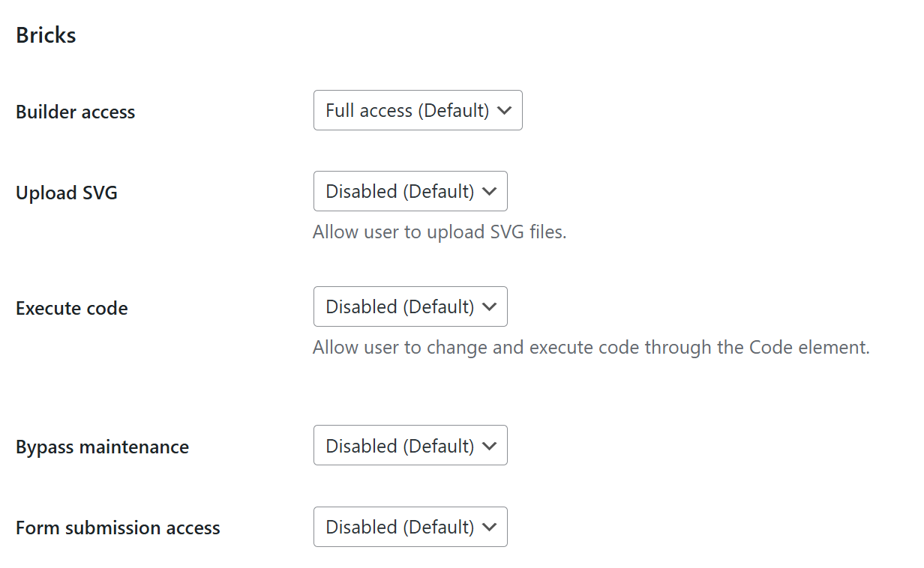Open the Upload SVG select box
924x568 pixels.
tap(410, 191)
